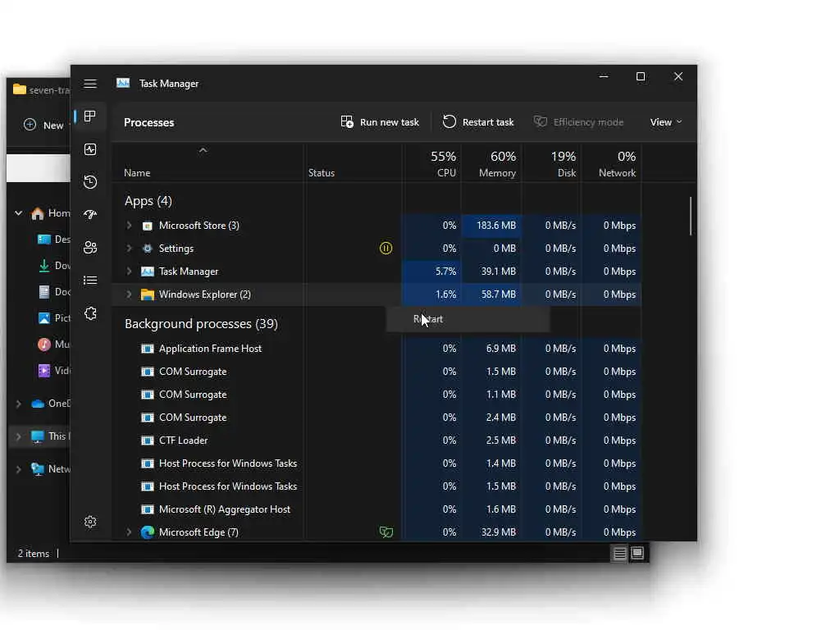
Task: Click the Microsoft Edge process icon
Action: coord(148,532)
